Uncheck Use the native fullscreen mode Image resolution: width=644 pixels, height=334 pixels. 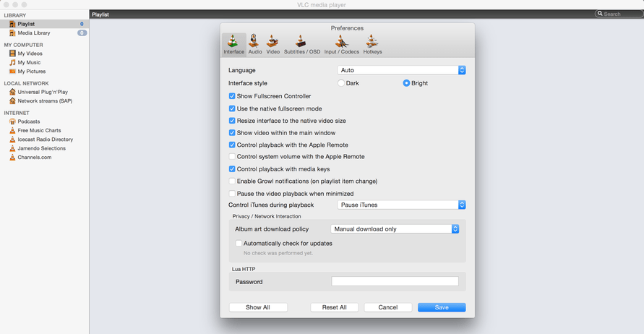click(x=232, y=108)
